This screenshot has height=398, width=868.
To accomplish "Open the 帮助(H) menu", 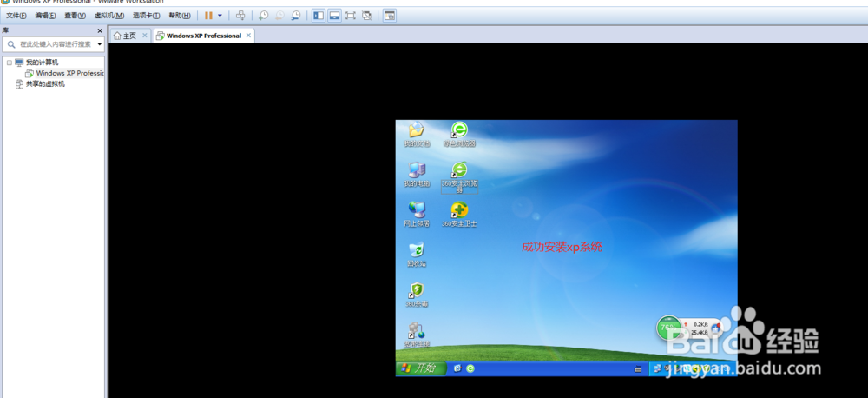I will [x=180, y=16].
